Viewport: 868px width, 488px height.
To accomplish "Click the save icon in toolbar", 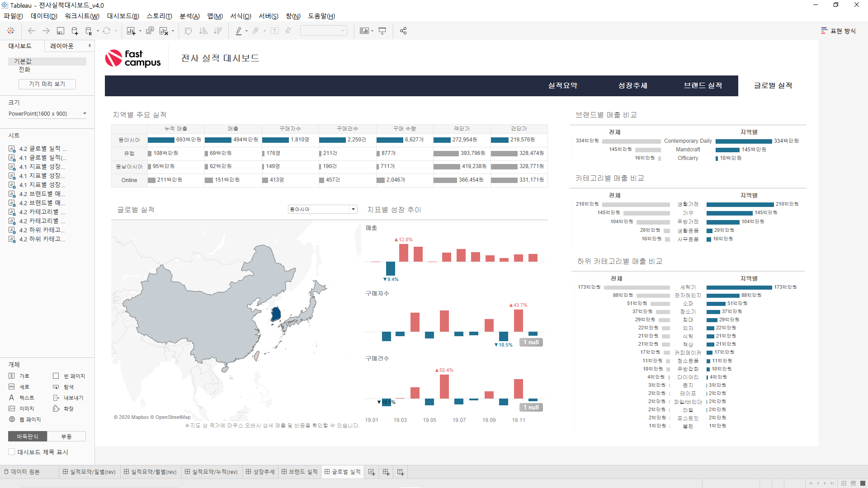I will click(61, 31).
